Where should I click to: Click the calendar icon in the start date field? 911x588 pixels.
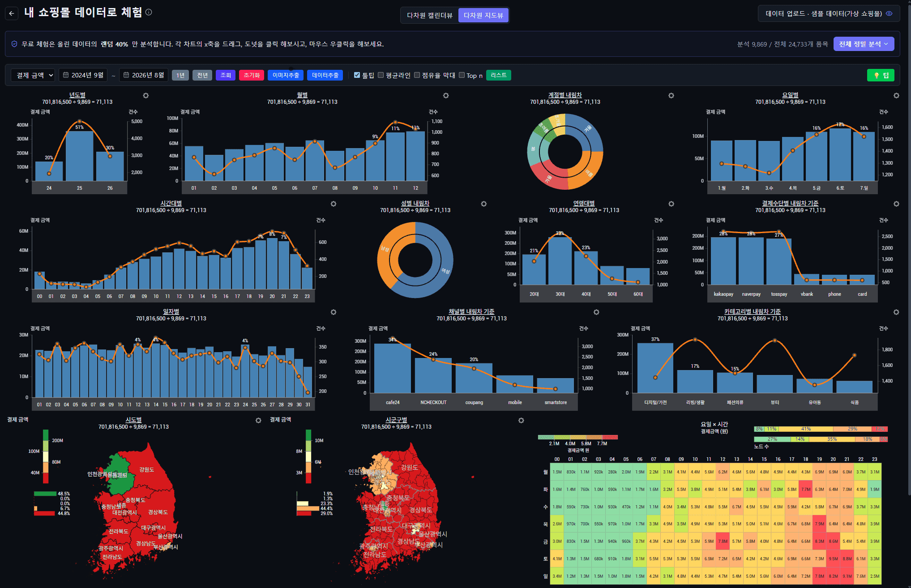click(66, 75)
